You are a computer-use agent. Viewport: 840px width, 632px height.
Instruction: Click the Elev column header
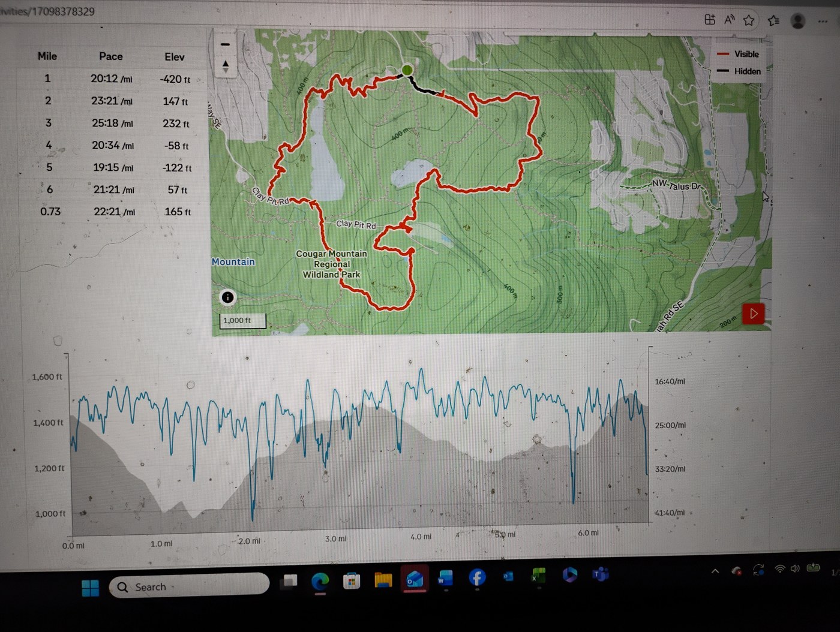(x=175, y=57)
